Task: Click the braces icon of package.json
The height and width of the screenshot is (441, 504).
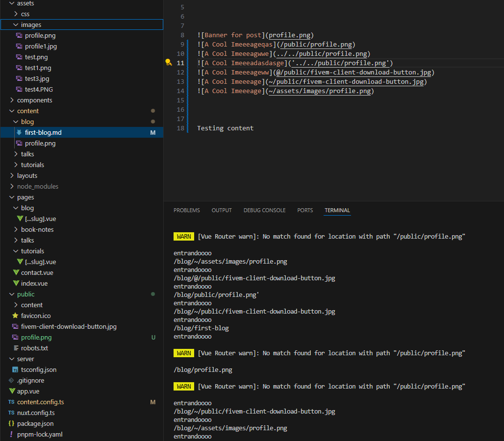Action: tap(11, 423)
